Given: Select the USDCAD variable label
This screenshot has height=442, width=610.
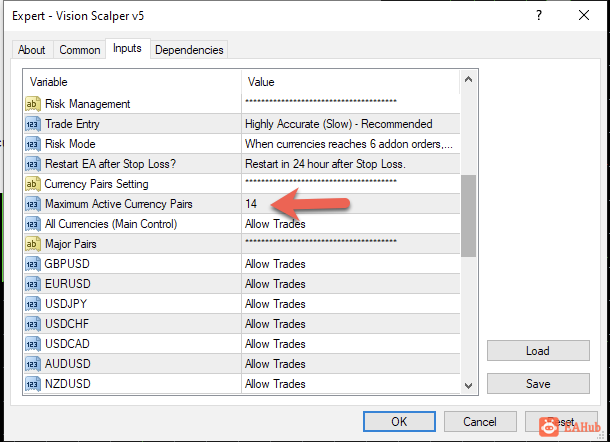Looking at the screenshot, I should [x=67, y=344].
